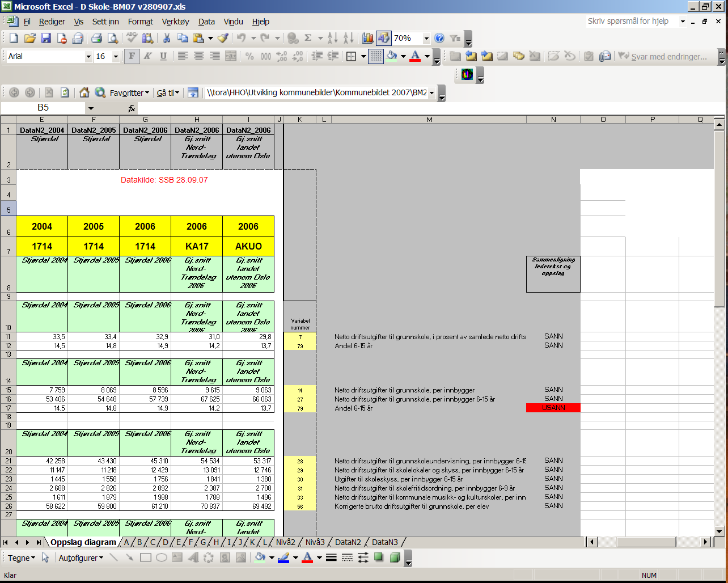Viewport: 728px width, 583px height.
Task: Open a file via the folder icon
Action: coord(30,39)
